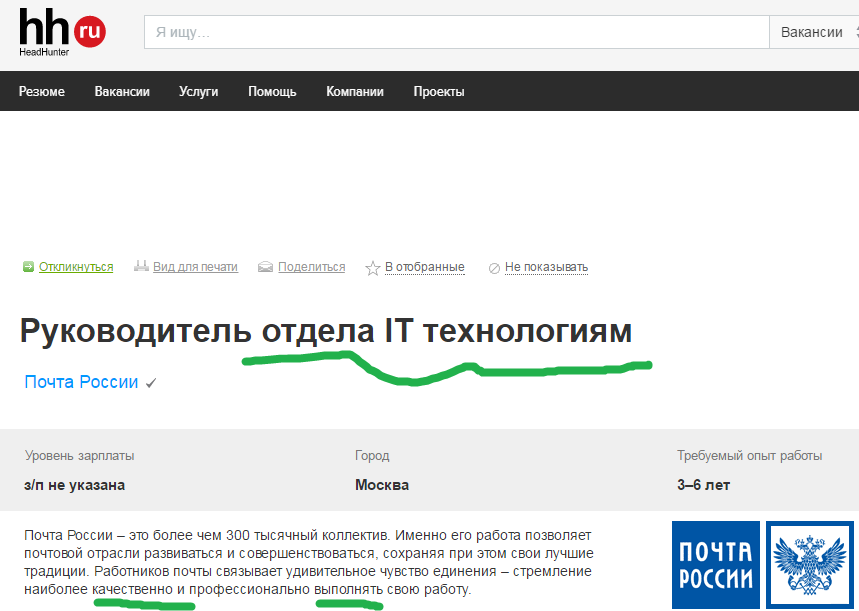Click the 'Требуемый опыт работы' label
Screen dimensions: 859x611
click(x=749, y=455)
